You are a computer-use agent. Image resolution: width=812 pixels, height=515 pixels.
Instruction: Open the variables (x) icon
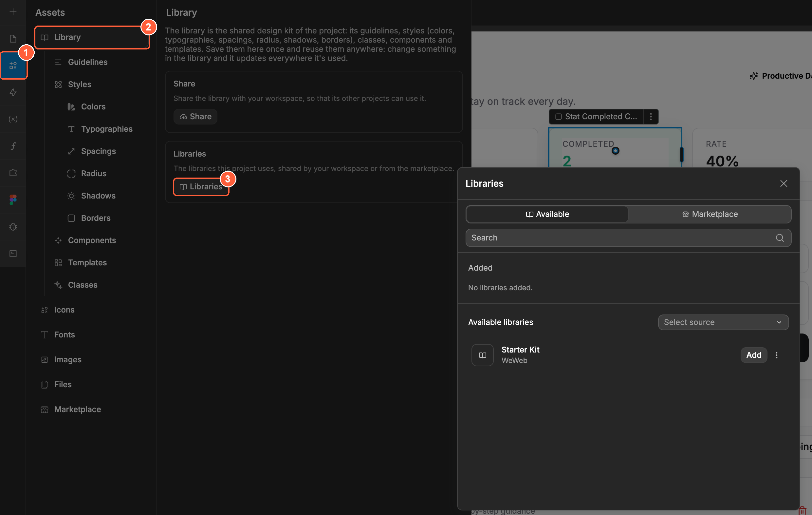click(13, 119)
